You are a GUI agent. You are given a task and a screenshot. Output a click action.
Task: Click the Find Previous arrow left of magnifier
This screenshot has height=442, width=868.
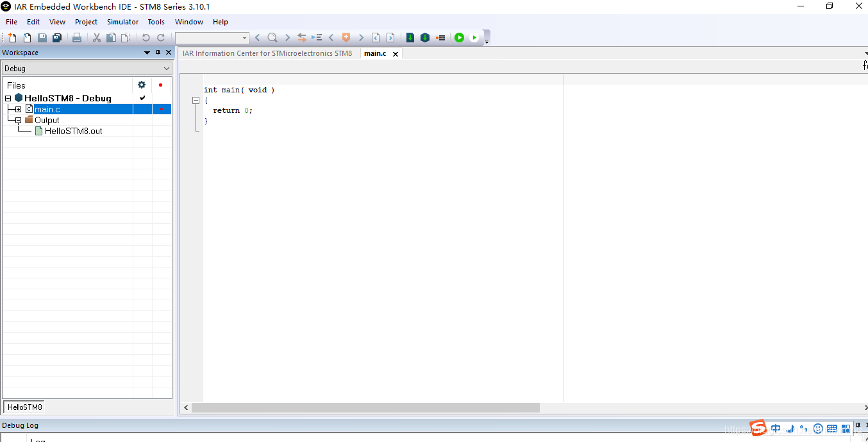pyautogui.click(x=258, y=38)
